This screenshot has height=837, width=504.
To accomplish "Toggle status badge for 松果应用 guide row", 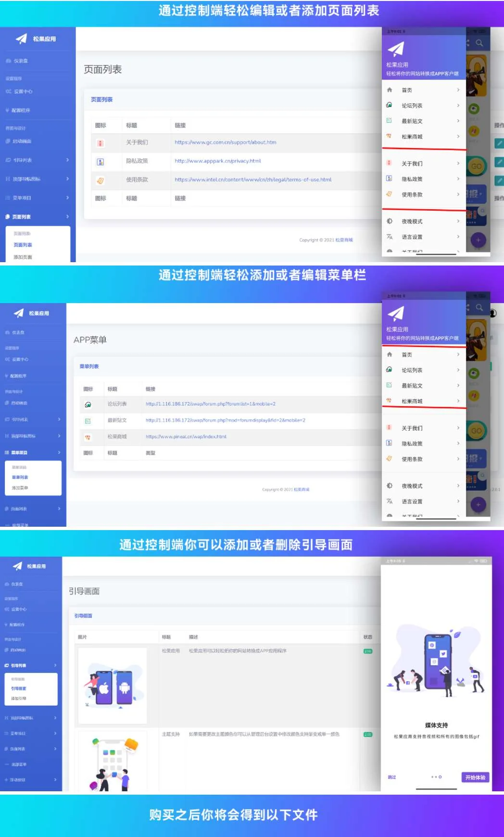I will click(x=368, y=651).
